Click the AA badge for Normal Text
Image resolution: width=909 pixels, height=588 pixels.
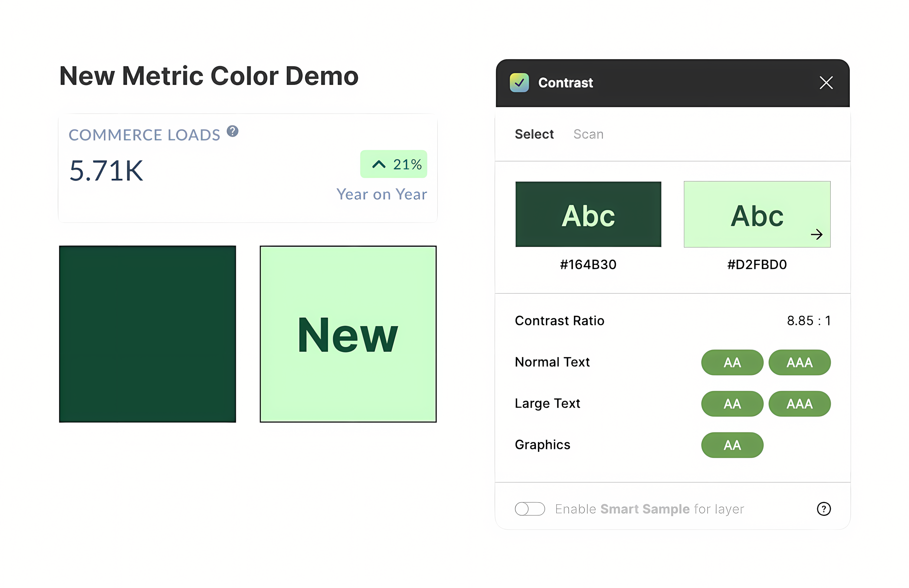pyautogui.click(x=732, y=362)
